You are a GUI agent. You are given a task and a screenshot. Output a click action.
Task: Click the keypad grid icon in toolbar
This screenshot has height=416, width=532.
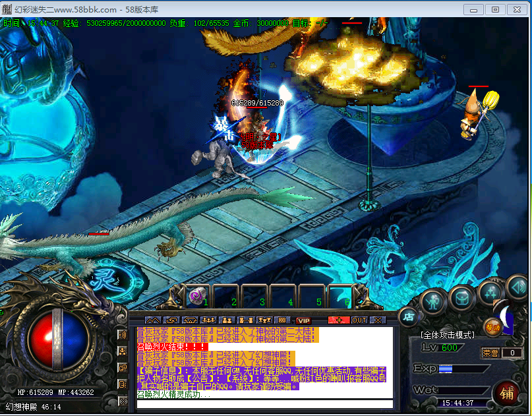pos(282,320)
